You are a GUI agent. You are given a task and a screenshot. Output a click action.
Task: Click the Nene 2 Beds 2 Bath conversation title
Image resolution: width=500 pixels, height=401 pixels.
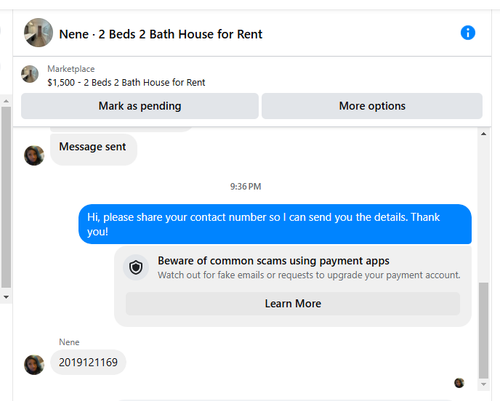(x=161, y=34)
